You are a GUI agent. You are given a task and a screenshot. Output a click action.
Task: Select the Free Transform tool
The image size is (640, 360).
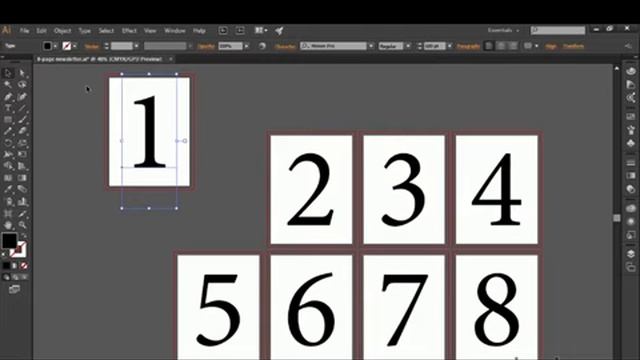click(x=22, y=154)
